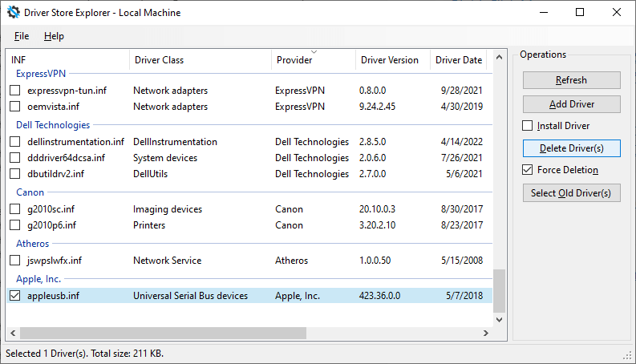Sort by the INF column header
The image size is (636, 364).
tap(68, 60)
